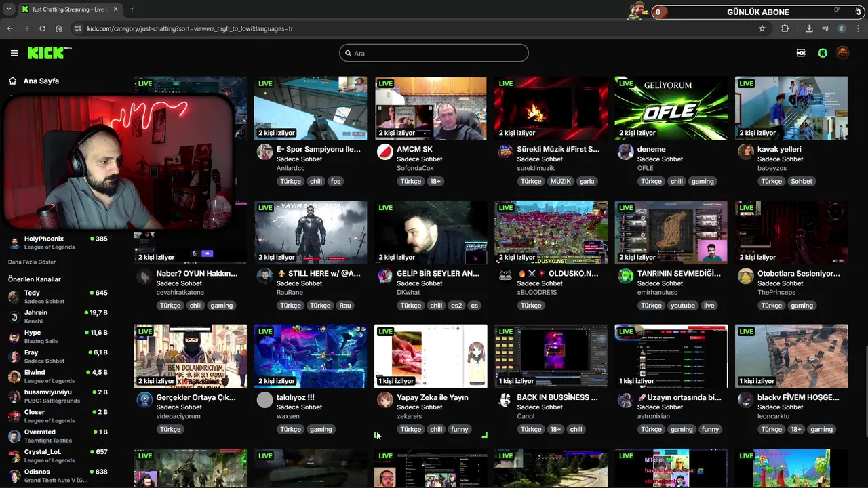
Task: Focus the Ara search field
Action: pyautogui.click(x=434, y=53)
